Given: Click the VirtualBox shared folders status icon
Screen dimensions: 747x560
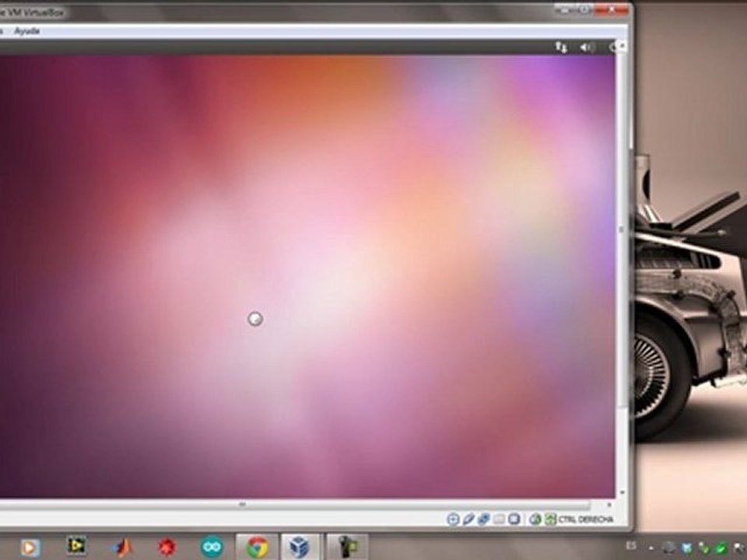Looking at the screenshot, I should coord(499,519).
